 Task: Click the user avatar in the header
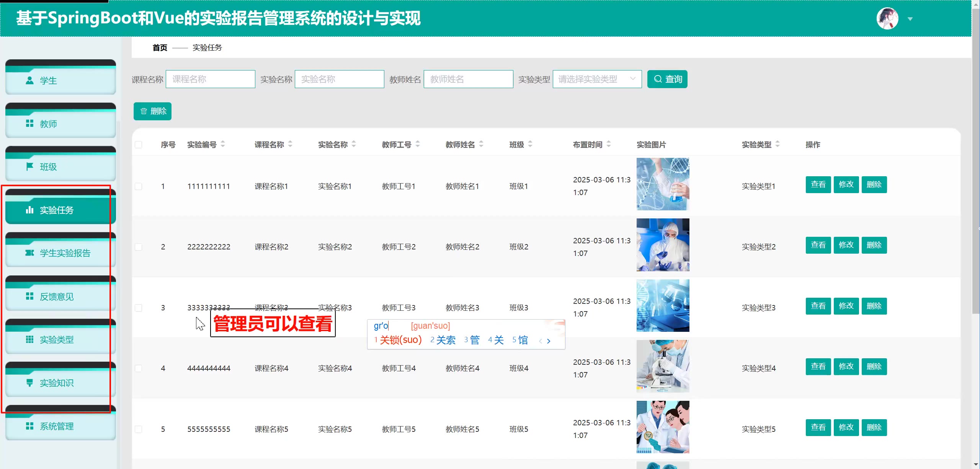pyautogui.click(x=887, y=18)
